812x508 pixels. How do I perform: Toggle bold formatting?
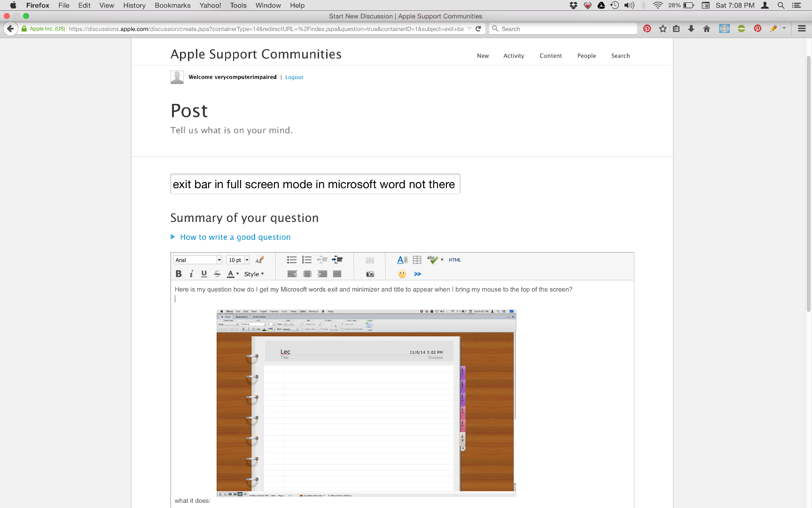tap(179, 274)
